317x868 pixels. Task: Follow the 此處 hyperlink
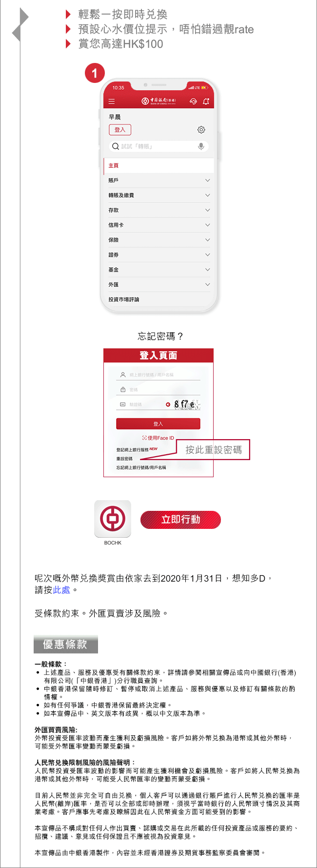61,590
